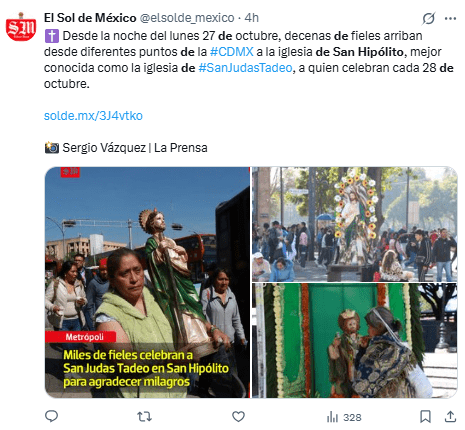Open the three-dot more options menu
The image size is (465, 430).
click(x=450, y=19)
